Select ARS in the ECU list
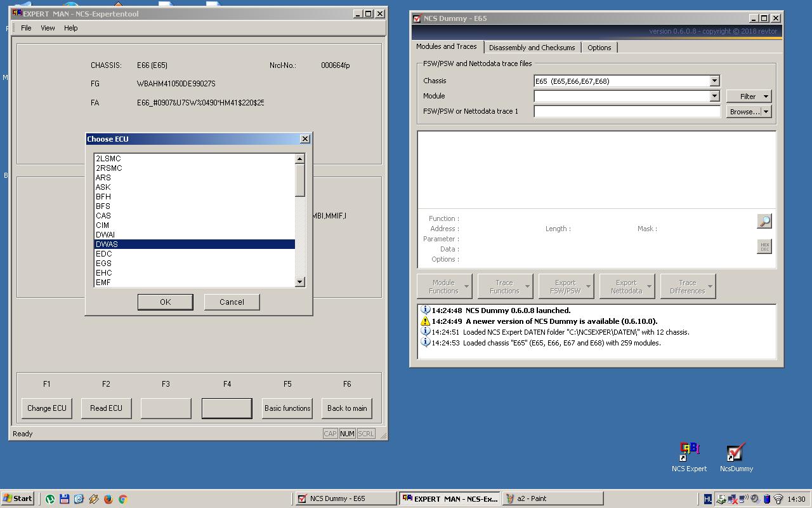 point(194,177)
